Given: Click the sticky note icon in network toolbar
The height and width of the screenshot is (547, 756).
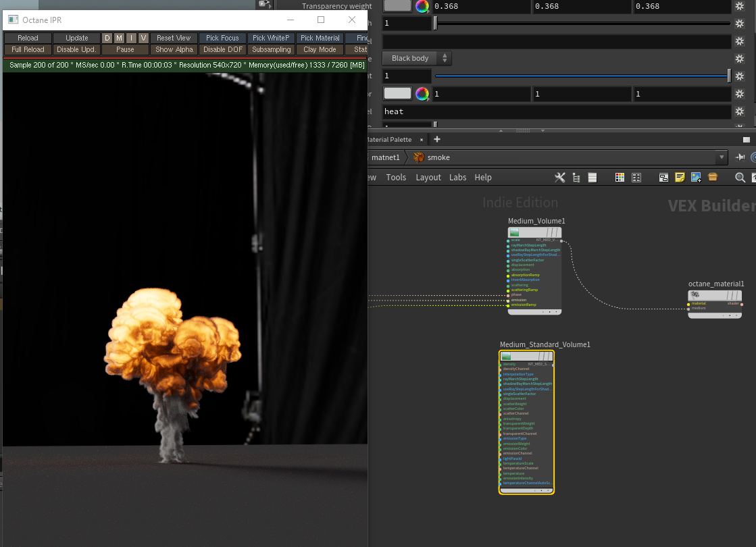Looking at the screenshot, I should pos(680,178).
